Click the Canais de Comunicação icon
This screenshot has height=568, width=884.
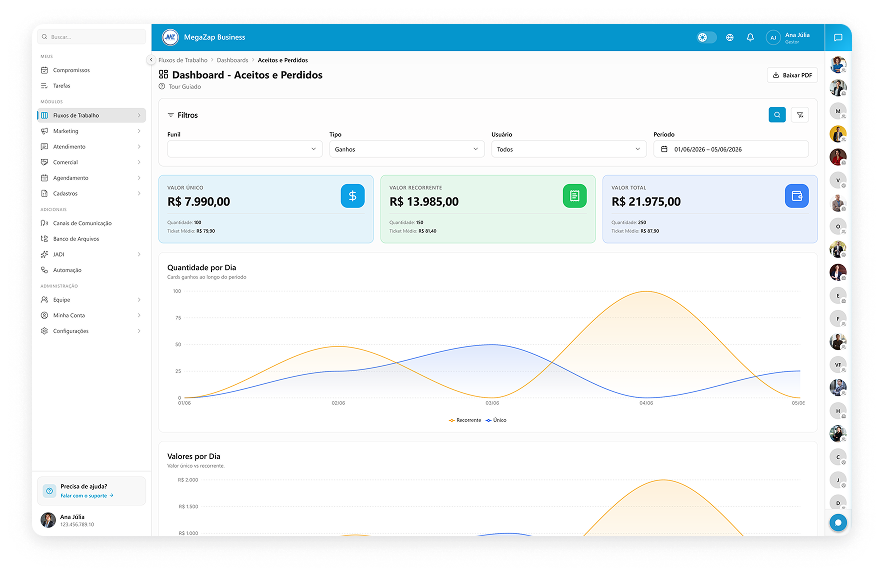(x=45, y=223)
